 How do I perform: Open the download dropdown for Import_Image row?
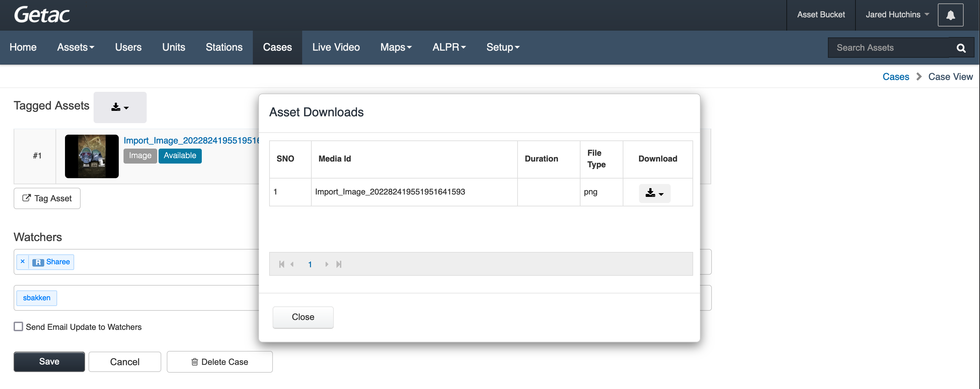point(654,193)
